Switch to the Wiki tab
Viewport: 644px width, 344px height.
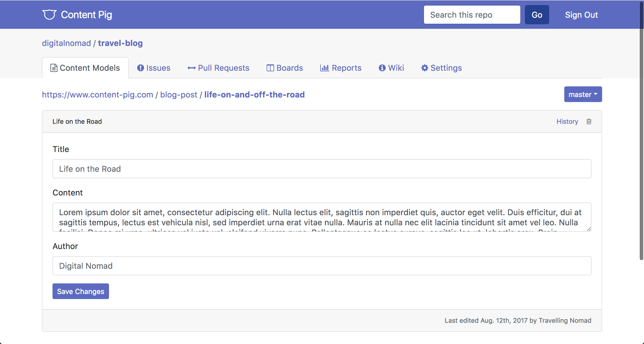click(x=396, y=68)
